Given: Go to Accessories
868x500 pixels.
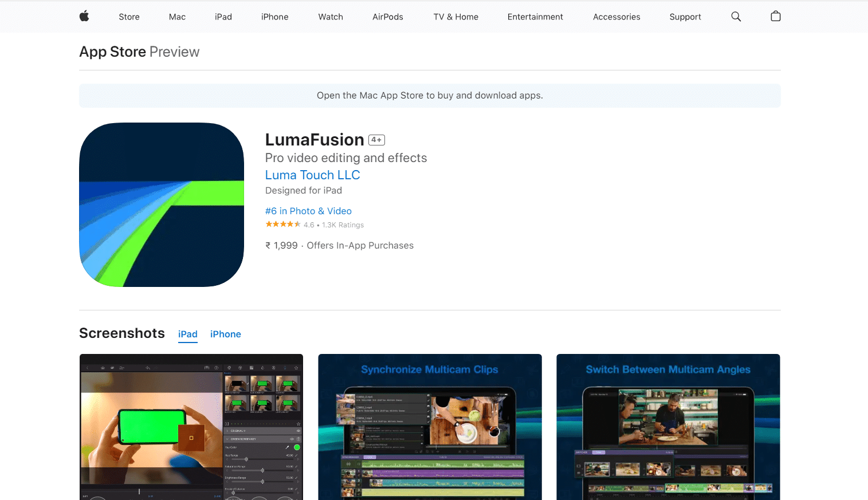Looking at the screenshot, I should [x=616, y=17].
